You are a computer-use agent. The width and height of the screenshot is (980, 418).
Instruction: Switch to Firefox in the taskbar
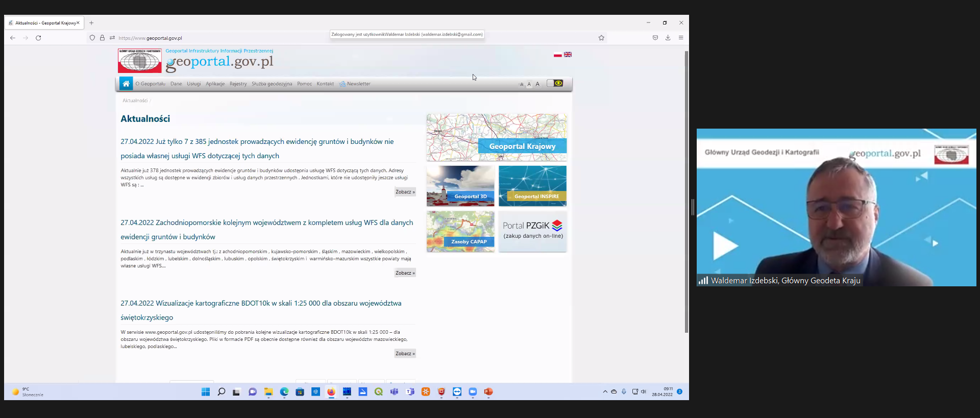331,392
